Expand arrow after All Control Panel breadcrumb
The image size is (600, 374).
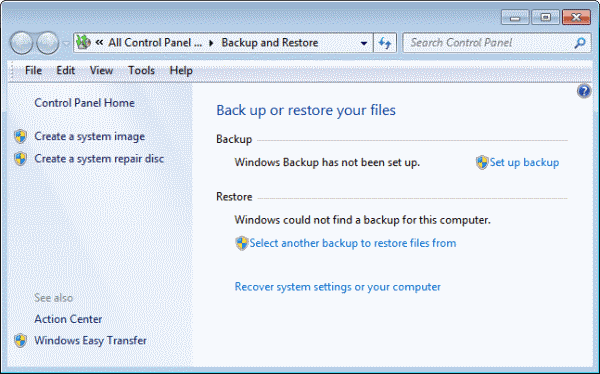pyautogui.click(x=211, y=43)
